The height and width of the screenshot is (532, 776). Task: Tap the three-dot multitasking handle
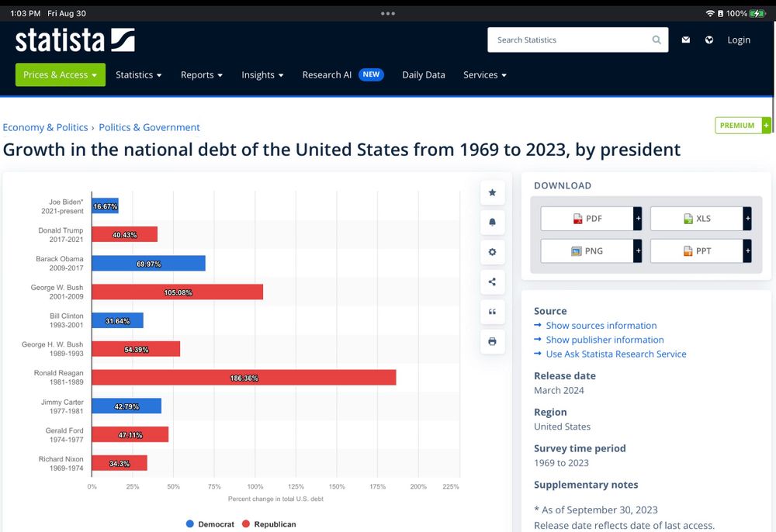click(388, 13)
